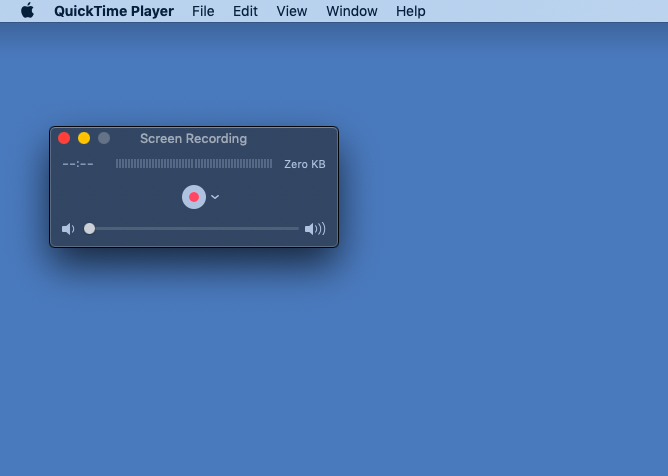Open the Apple menu
This screenshot has width=668, height=476.
(28, 11)
